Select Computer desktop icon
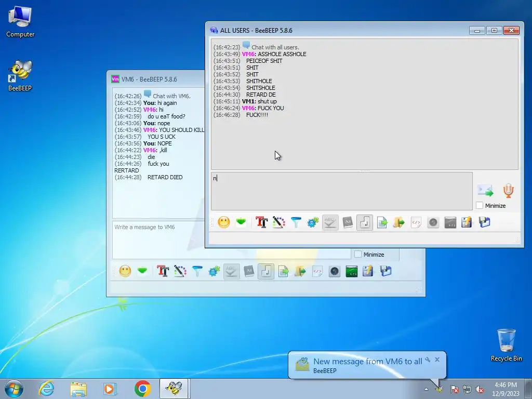This screenshot has height=399, width=532. [20, 21]
